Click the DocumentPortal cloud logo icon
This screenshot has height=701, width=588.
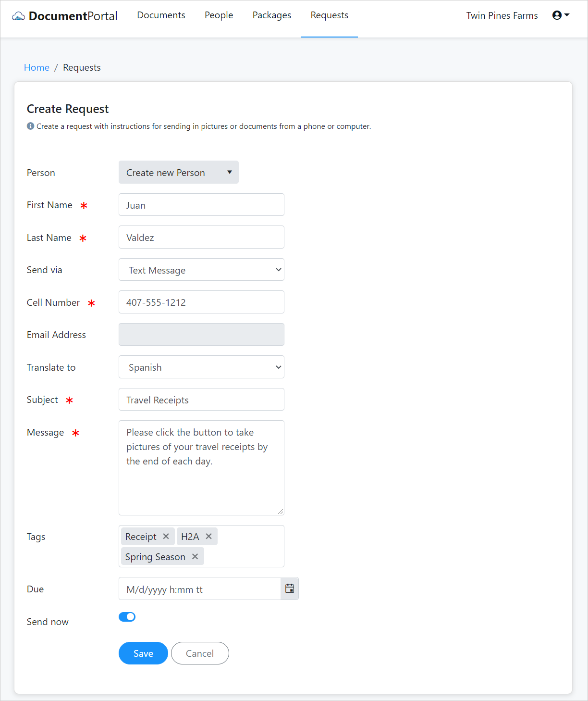click(x=17, y=15)
